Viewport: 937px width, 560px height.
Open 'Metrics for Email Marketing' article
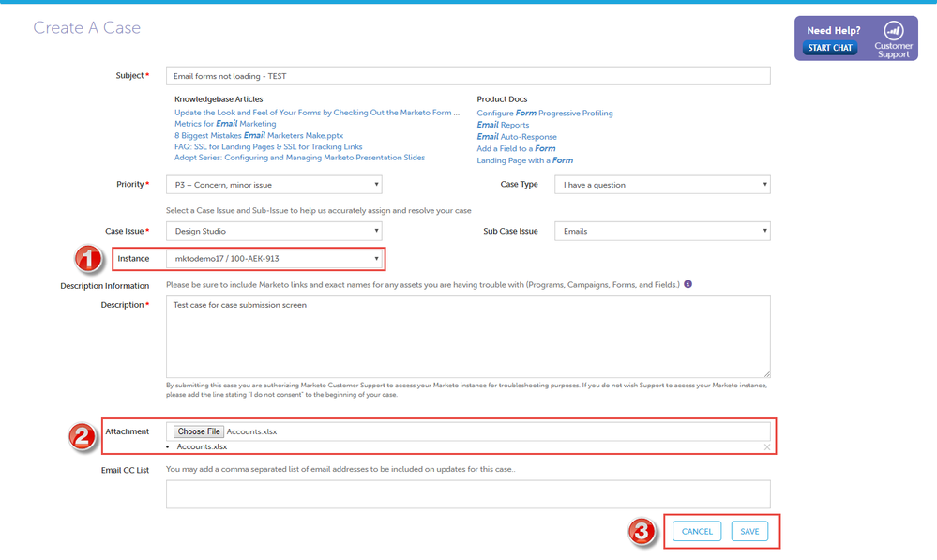pos(225,124)
